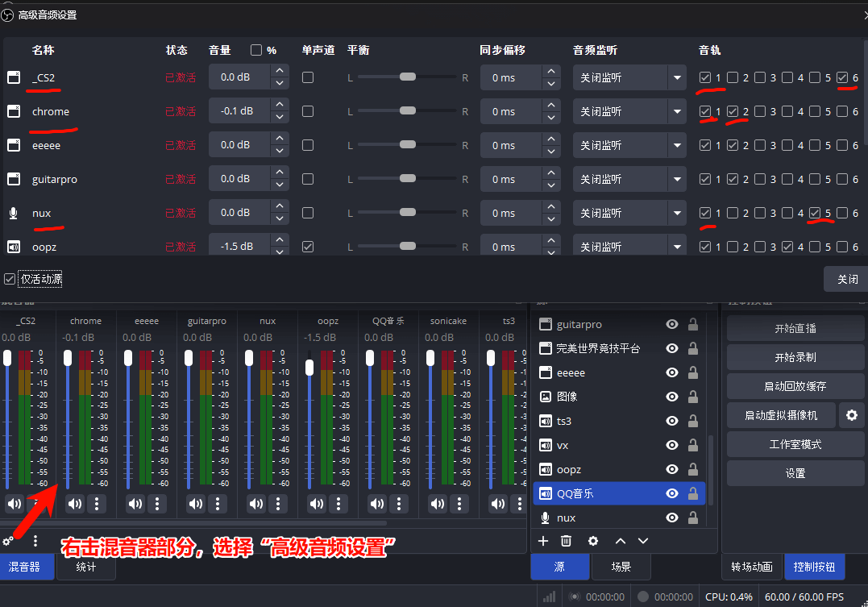Open guitarpro channel three-dot options menu

coord(218,504)
